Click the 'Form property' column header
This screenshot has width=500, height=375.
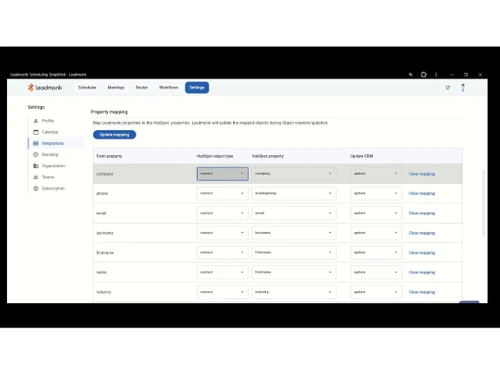[x=109, y=156]
